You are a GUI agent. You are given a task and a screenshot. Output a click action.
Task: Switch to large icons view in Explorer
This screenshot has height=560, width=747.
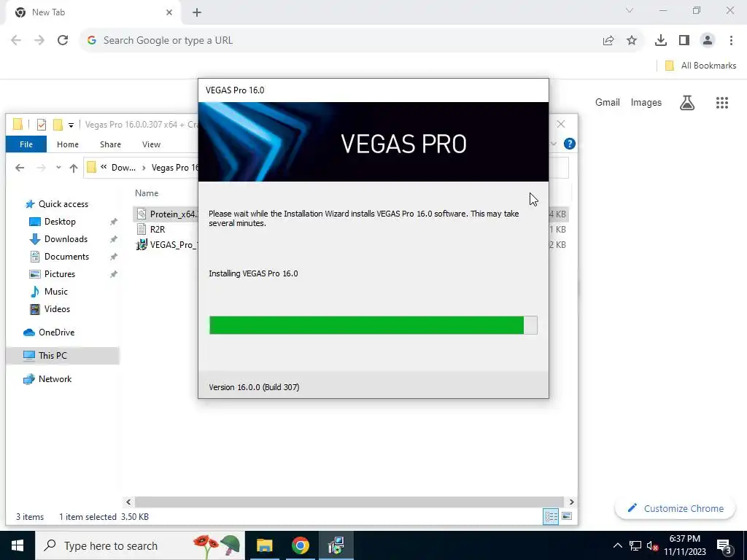pos(567,516)
